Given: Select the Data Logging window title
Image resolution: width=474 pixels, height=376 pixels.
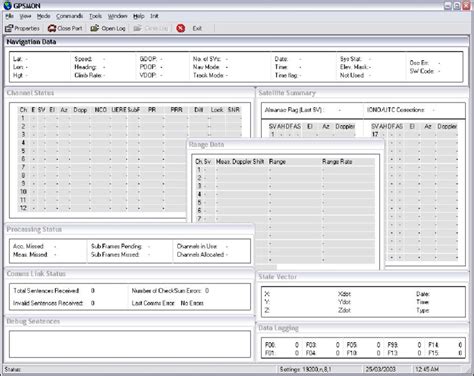Looking at the screenshot, I should pyautogui.click(x=278, y=328).
